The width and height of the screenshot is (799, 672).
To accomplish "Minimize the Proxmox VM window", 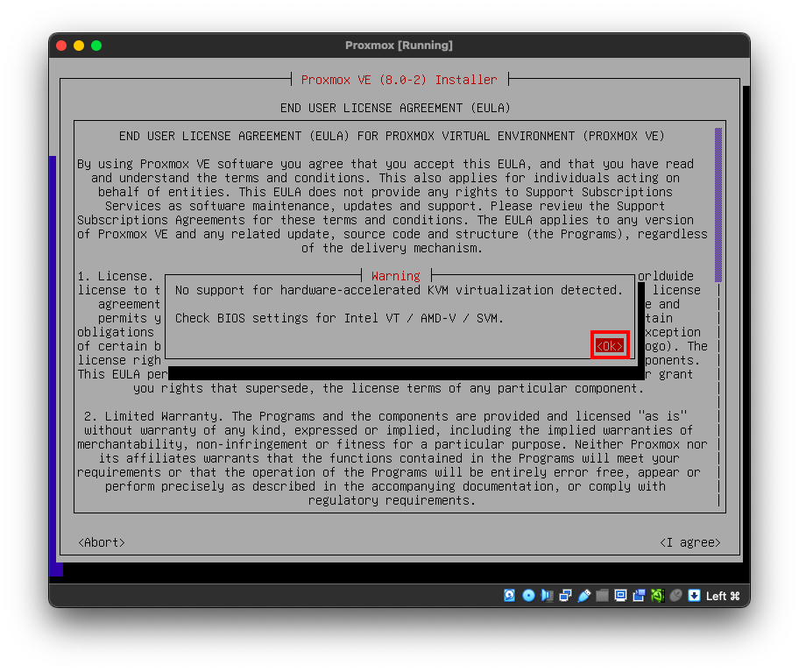I will tap(79, 46).
